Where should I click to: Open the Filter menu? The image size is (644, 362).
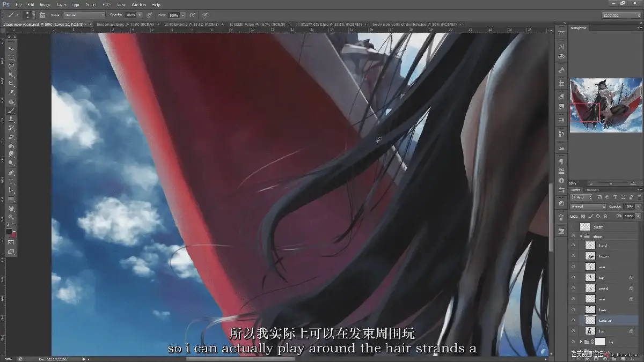107,4
